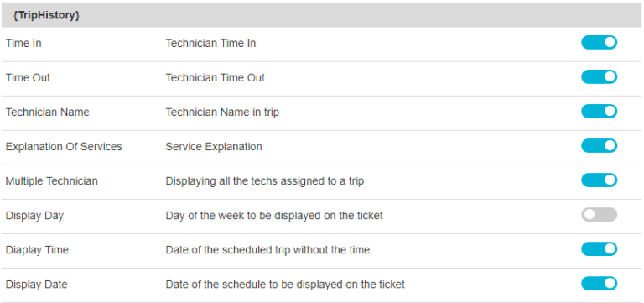Click the 'Service Explanation' description text
The image size is (644, 303).
(x=214, y=147)
